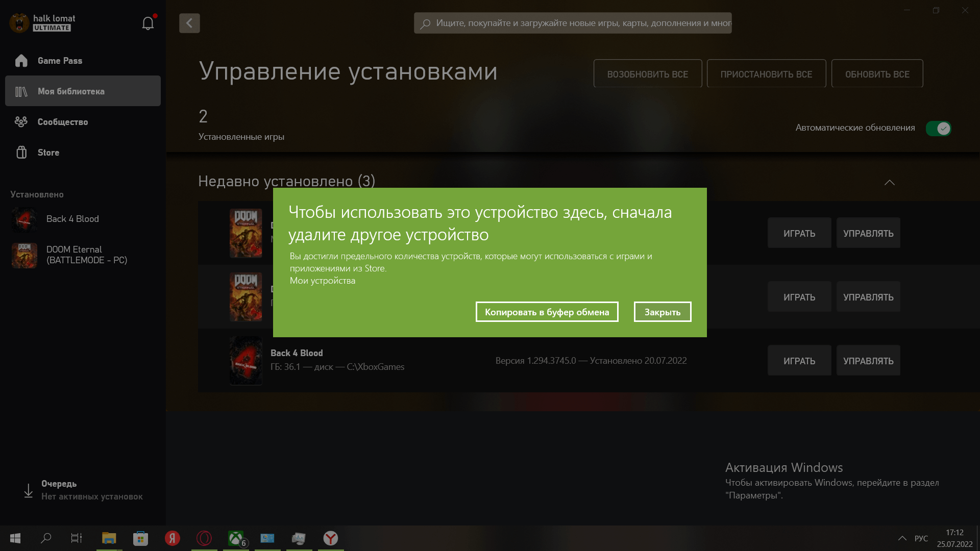Collapse the Недавно установлено section
Image resolution: width=980 pixels, height=551 pixels.
coord(889,182)
